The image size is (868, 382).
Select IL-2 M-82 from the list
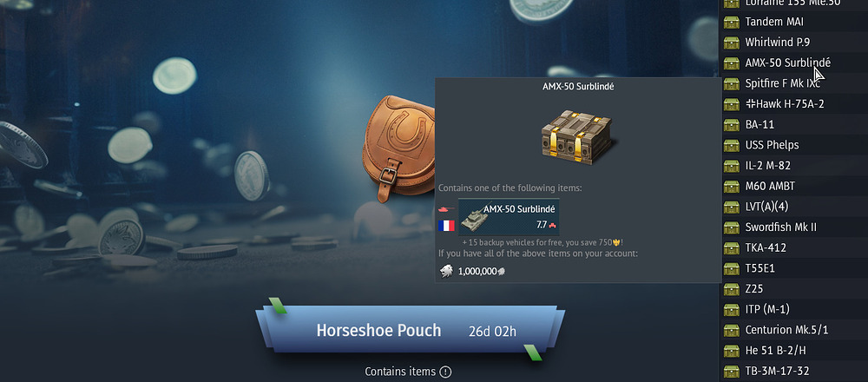793,166
